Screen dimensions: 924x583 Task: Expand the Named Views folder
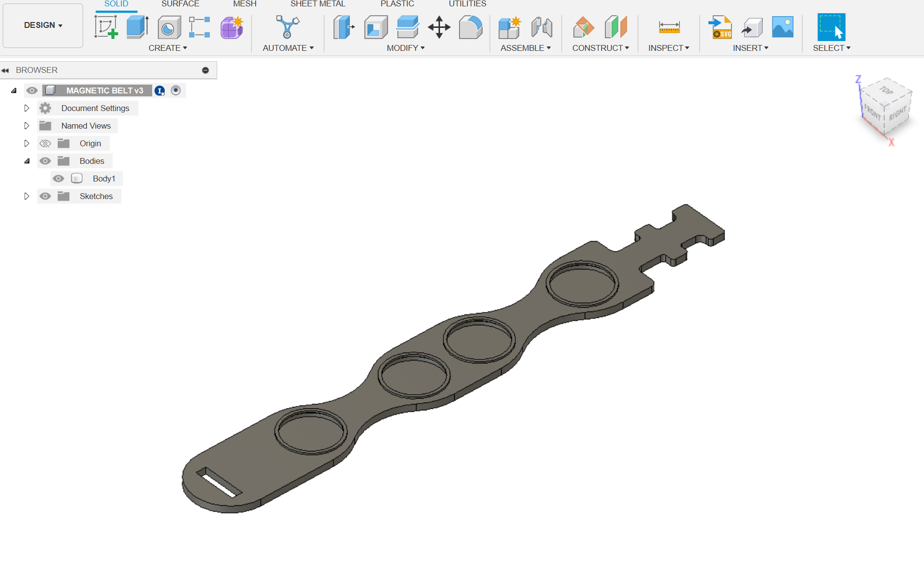pyautogui.click(x=27, y=125)
